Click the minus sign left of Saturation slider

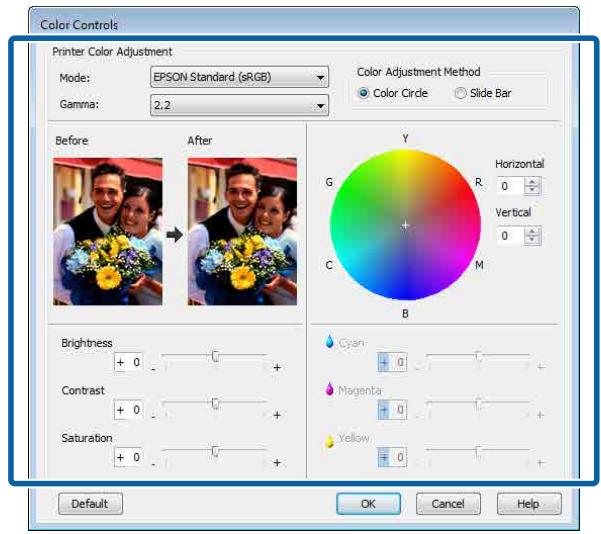pyautogui.click(x=153, y=465)
